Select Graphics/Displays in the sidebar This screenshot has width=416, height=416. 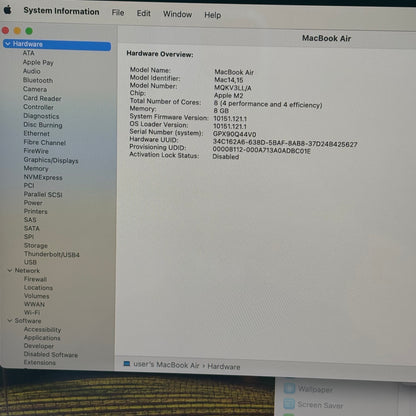pos(51,160)
